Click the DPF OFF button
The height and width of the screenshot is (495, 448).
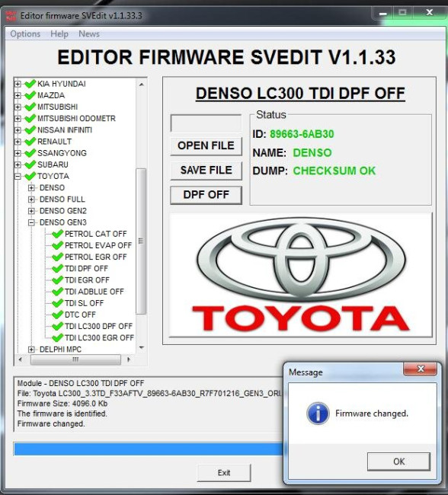pyautogui.click(x=206, y=195)
